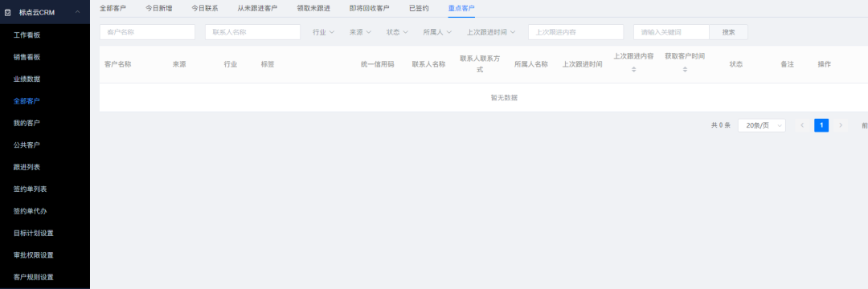Click the 客户名称 column header
This screenshot has width=868, height=289.
118,64
